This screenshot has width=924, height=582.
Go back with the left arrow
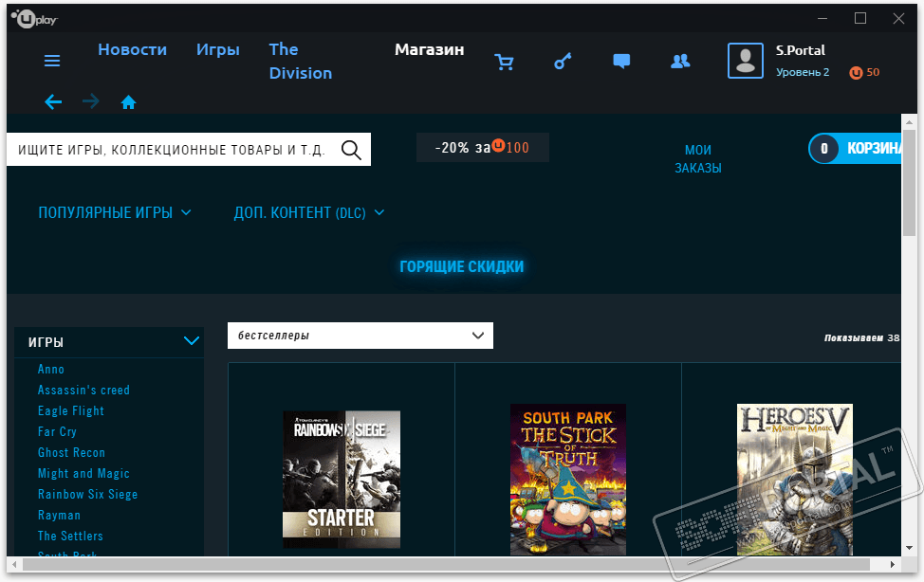click(53, 102)
